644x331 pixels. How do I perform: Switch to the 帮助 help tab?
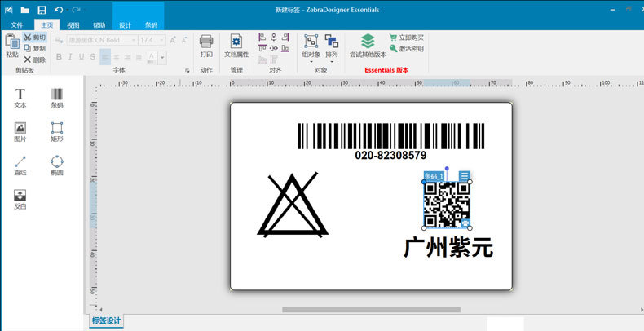[x=99, y=25]
